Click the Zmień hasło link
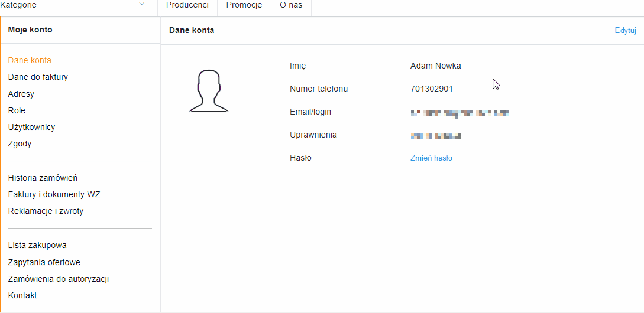Viewport: 644px width, 313px height. pyautogui.click(x=431, y=158)
